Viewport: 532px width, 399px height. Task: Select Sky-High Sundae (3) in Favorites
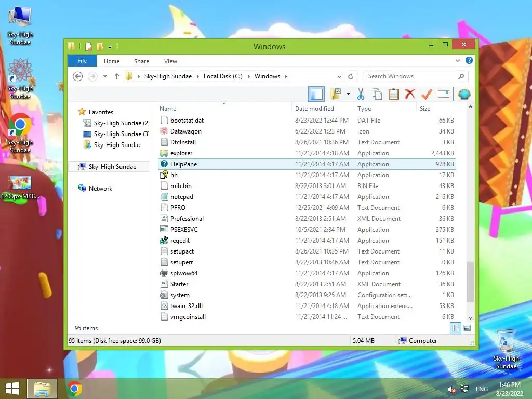click(116, 134)
